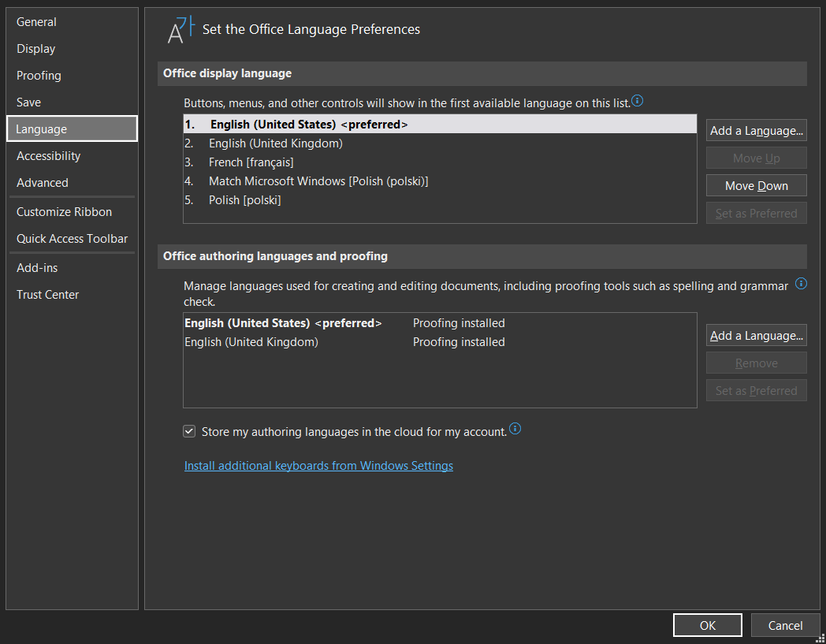The height and width of the screenshot is (644, 826).
Task: Open Install additional keyboards from Windows Settings link
Action: [318, 466]
